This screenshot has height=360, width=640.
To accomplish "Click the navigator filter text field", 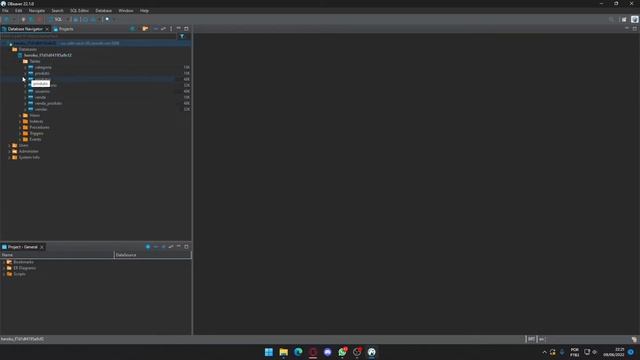I will click(x=88, y=36).
